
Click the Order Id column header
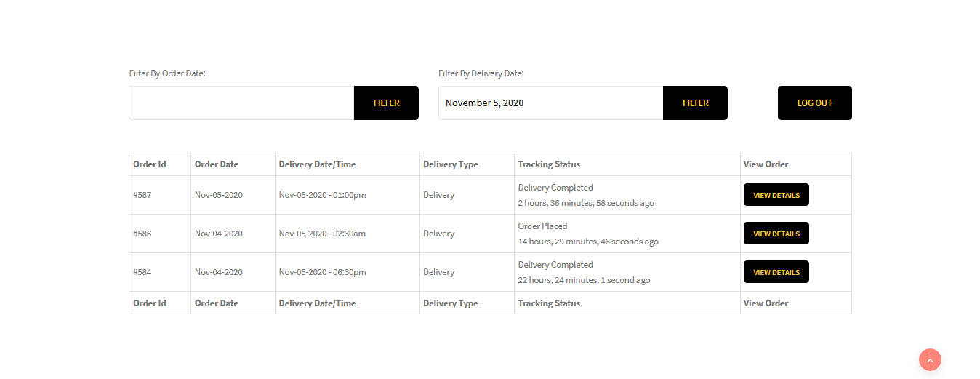click(150, 164)
